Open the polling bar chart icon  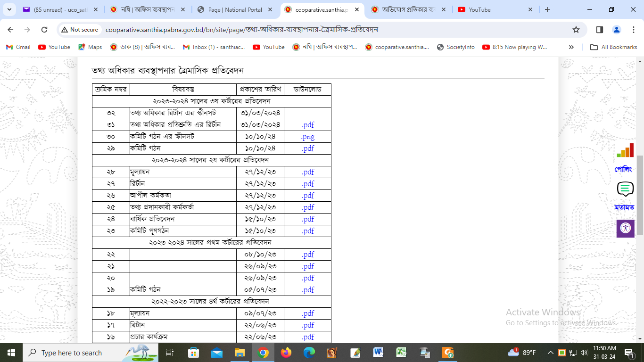pos(625,151)
